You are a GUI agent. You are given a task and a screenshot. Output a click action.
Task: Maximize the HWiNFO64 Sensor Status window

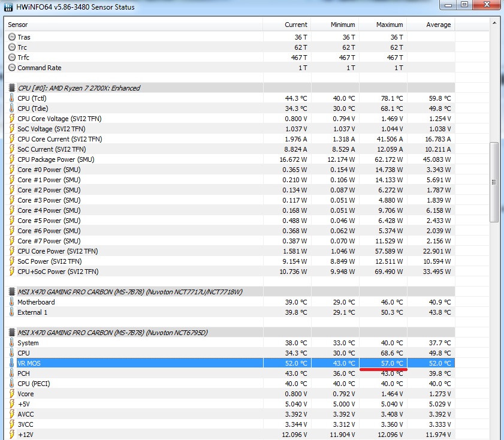[464, 5]
